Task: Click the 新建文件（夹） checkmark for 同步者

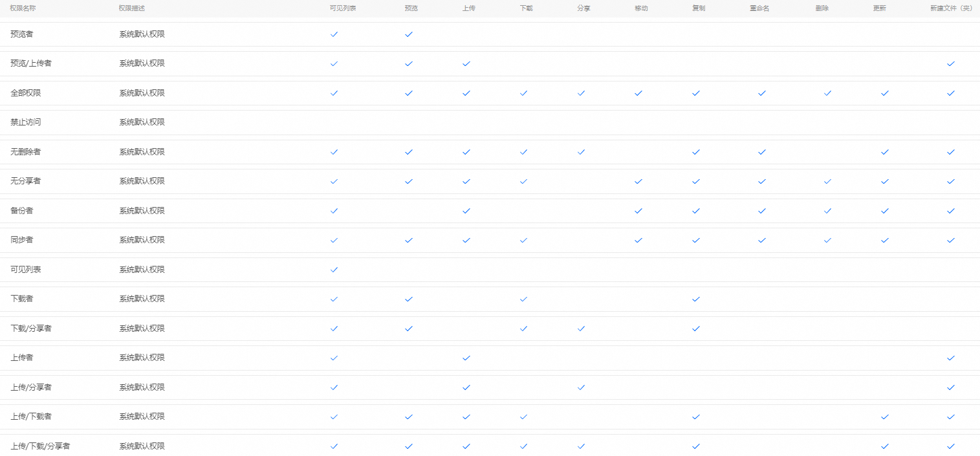Action: coord(951,240)
